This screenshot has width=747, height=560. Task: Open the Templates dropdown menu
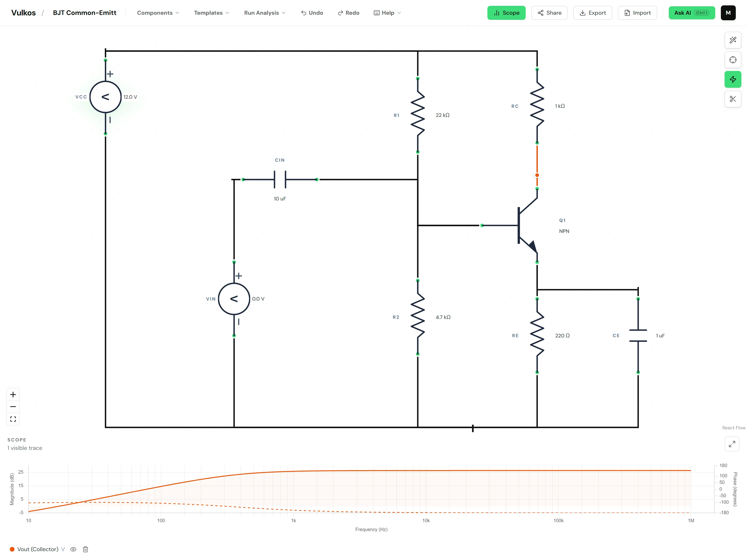point(212,13)
